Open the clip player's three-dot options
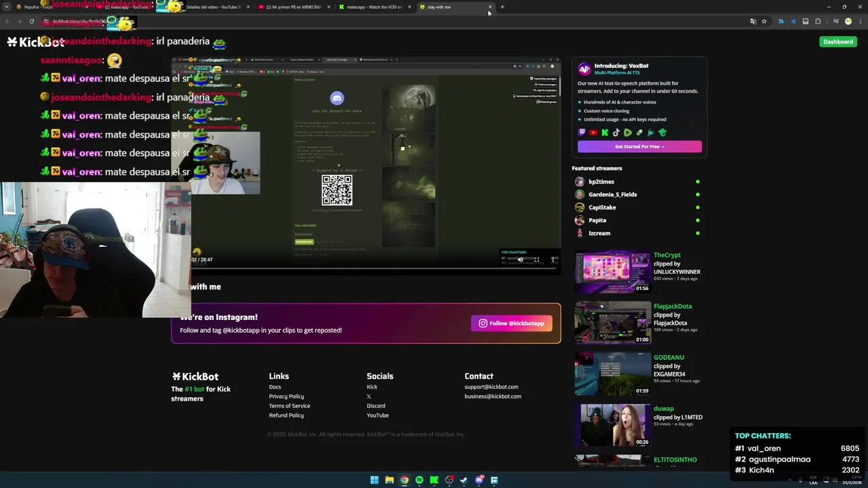The height and width of the screenshot is (488, 868). pyautogui.click(x=553, y=260)
